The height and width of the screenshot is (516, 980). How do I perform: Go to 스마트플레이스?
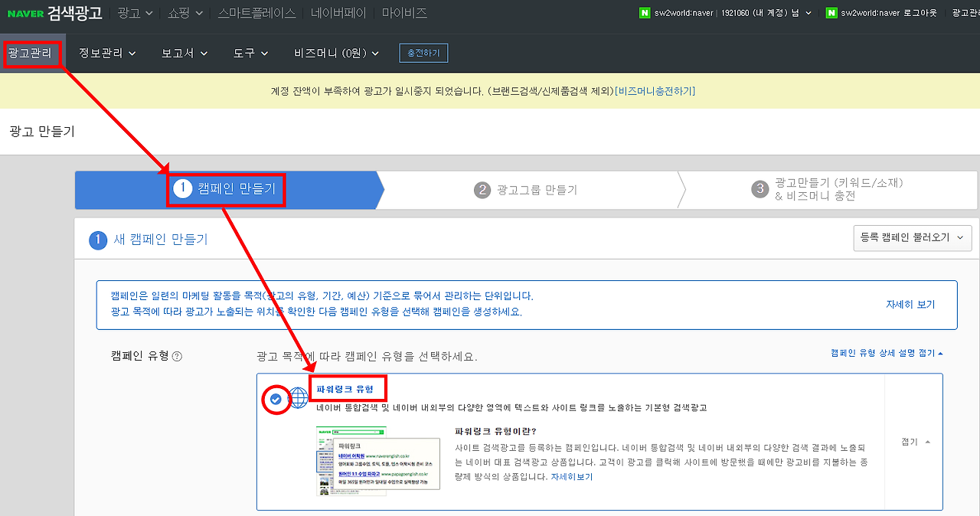tap(256, 13)
